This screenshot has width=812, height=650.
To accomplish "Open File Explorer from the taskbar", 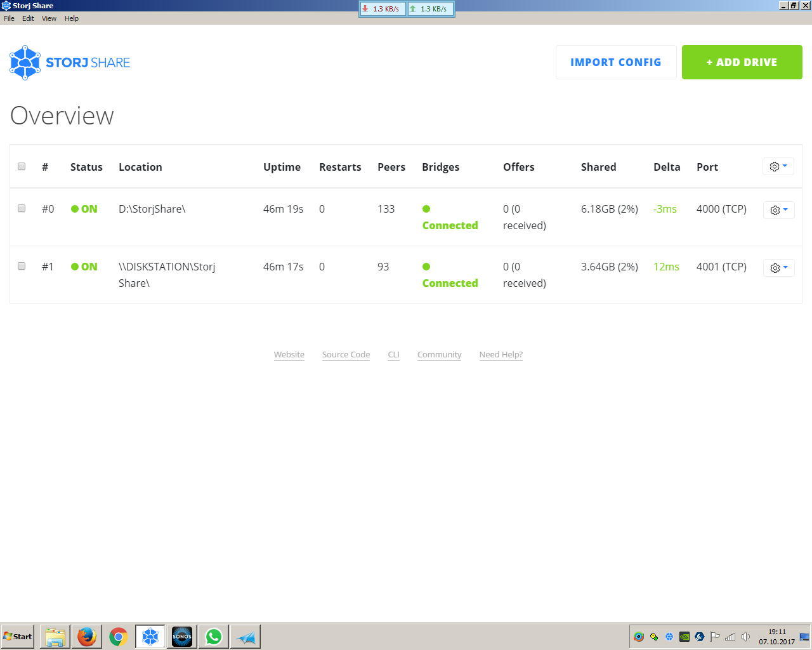I will click(55, 637).
